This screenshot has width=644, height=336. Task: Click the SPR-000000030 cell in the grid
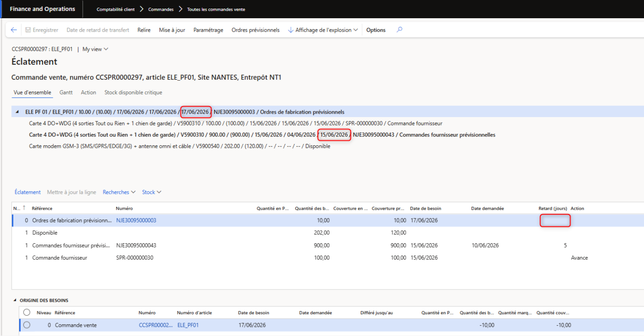click(134, 258)
